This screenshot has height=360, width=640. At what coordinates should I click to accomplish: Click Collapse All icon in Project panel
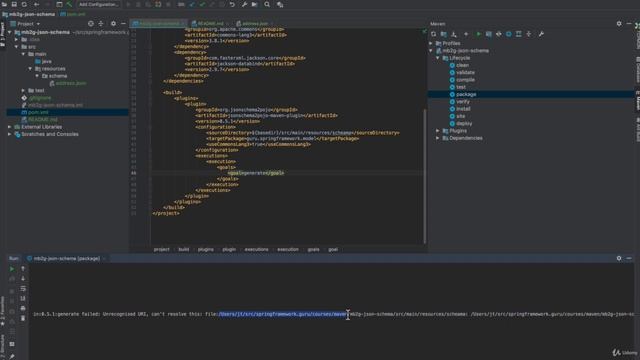click(101, 24)
